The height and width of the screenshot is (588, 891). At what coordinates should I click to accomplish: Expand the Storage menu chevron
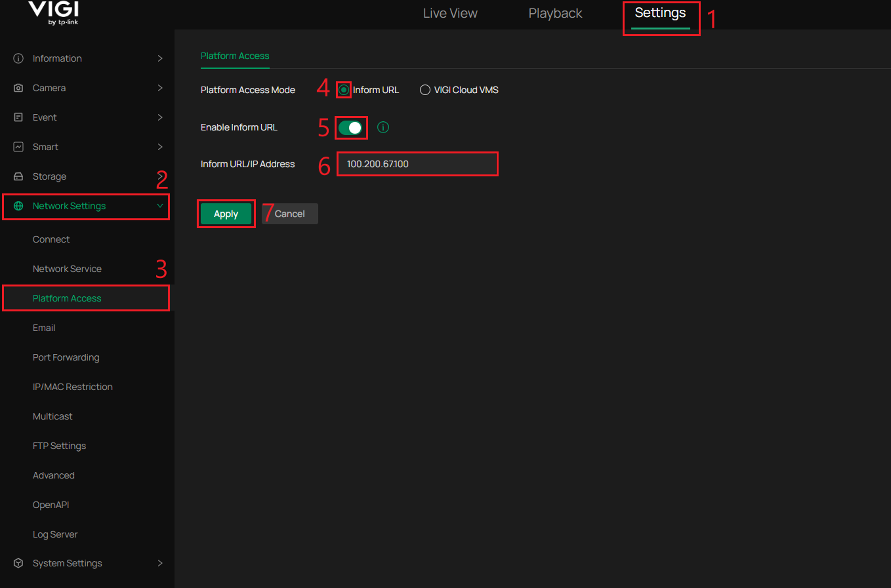(160, 176)
